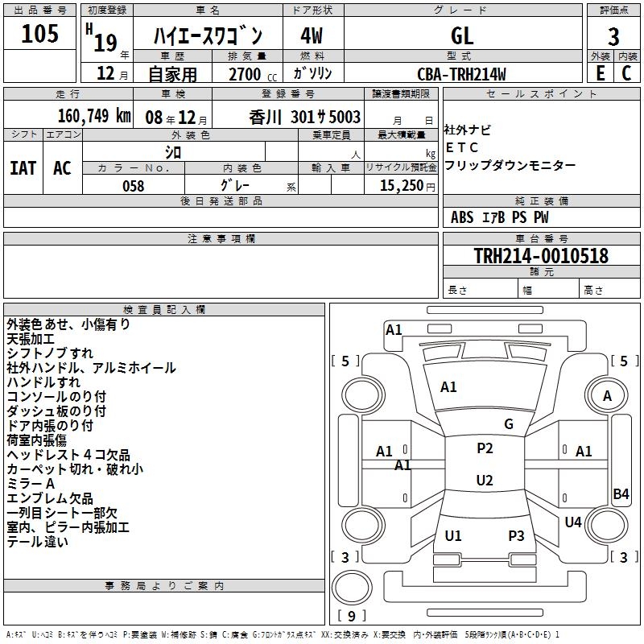Select the interior grade C

[x=626, y=73]
